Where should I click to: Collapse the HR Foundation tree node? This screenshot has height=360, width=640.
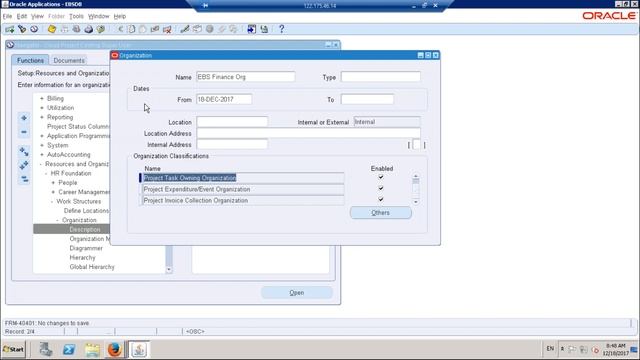tap(46, 173)
